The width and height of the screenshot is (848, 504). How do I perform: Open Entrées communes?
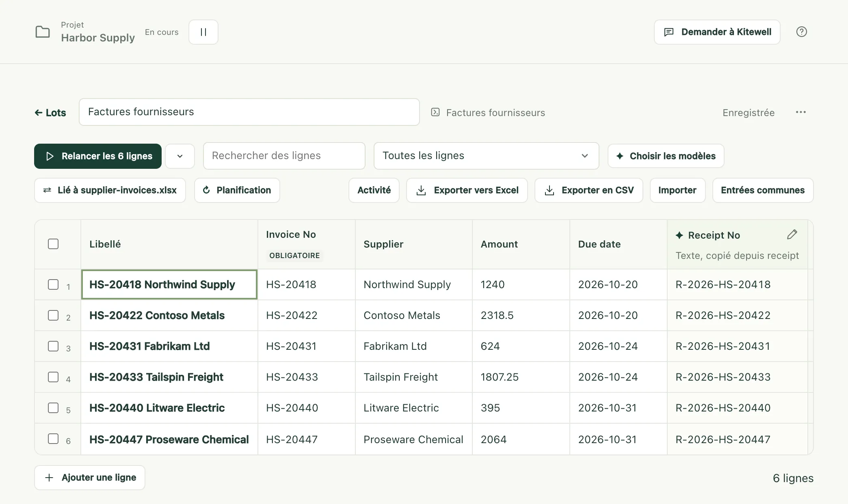(x=763, y=190)
